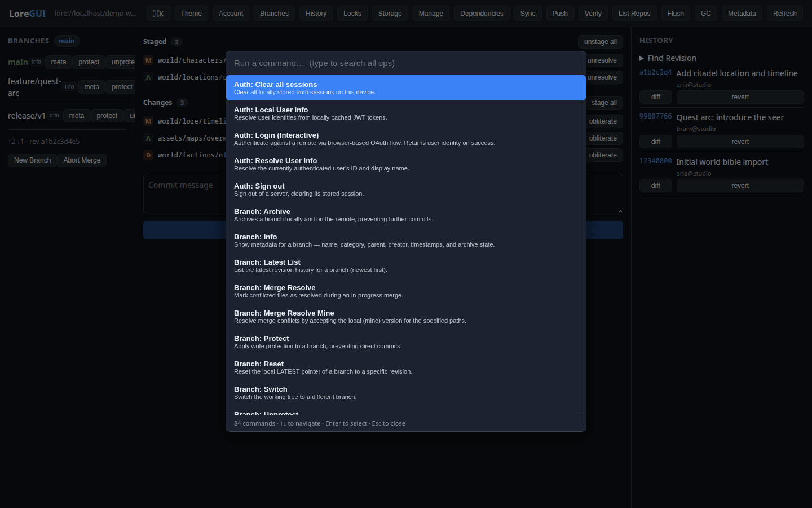Click diff for revision 99887766
The width and height of the screenshot is (812, 508).
(x=656, y=142)
